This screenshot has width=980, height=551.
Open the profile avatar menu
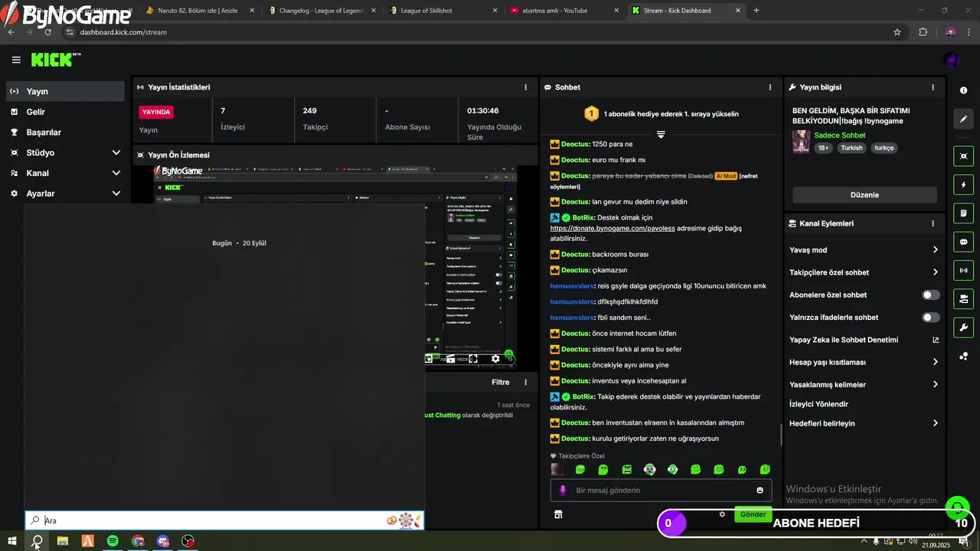coord(952,60)
